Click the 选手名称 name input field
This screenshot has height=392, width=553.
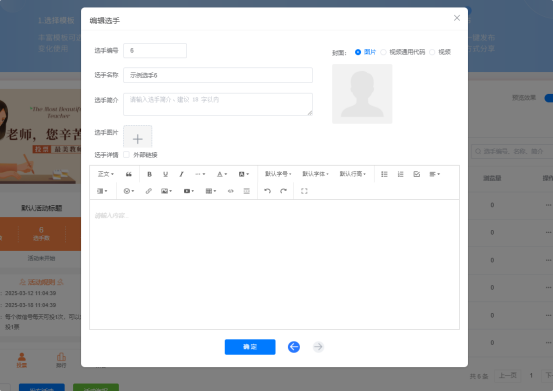[218, 75]
